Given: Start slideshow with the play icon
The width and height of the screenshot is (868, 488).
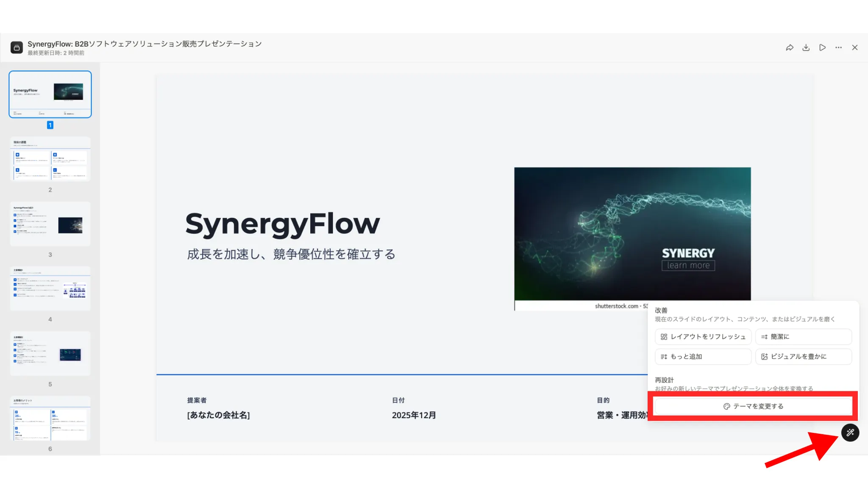Looking at the screenshot, I should tap(822, 47).
